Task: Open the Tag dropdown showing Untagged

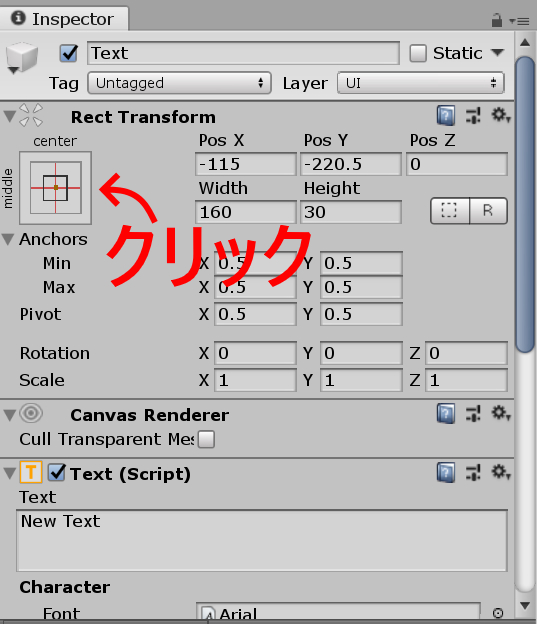Action: click(x=180, y=83)
